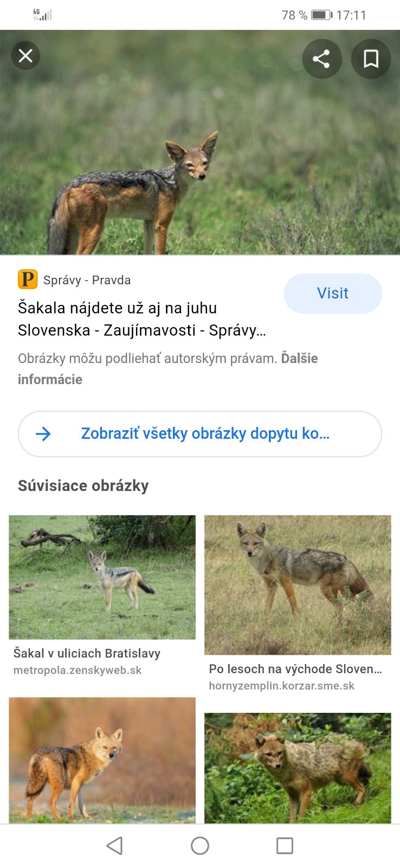Save image with bookmark icon
The width and height of the screenshot is (400, 868).
(x=371, y=59)
